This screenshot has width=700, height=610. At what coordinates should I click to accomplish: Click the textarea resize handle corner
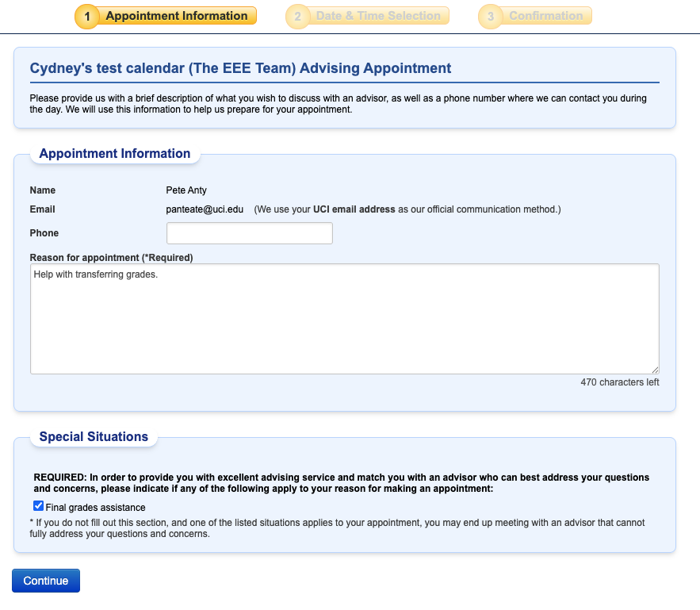point(655,370)
